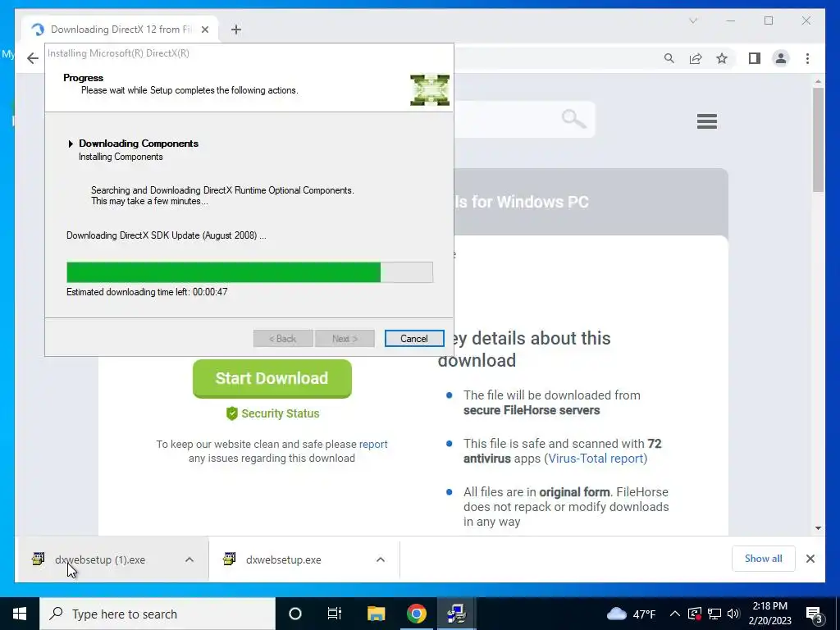Click the FileHorse site search magnifier
The width and height of the screenshot is (840, 630).
coord(573,118)
